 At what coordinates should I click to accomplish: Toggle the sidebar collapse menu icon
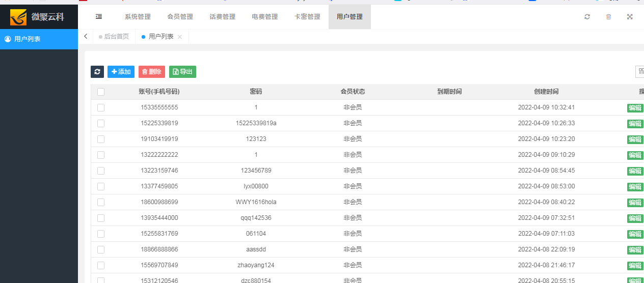(99, 17)
